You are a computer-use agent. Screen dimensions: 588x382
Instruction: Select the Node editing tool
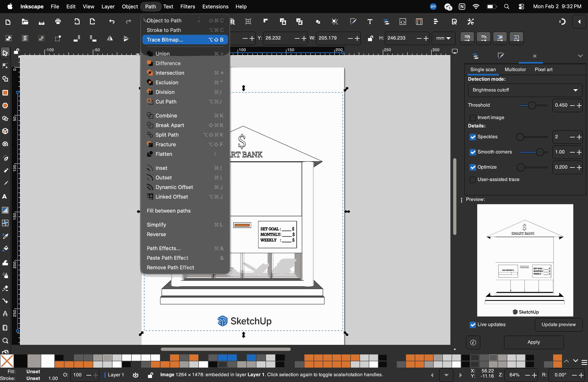tap(5, 66)
